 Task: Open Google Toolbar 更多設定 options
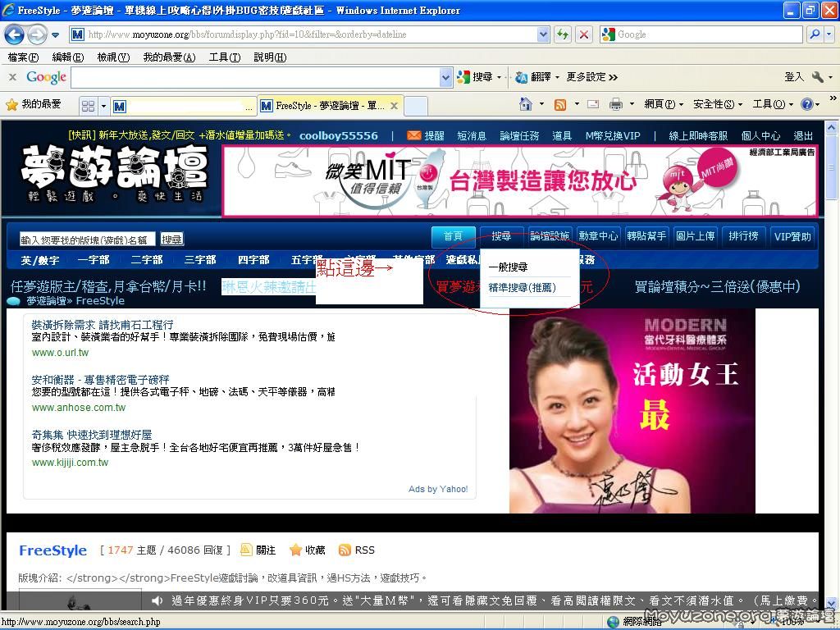click(x=592, y=77)
